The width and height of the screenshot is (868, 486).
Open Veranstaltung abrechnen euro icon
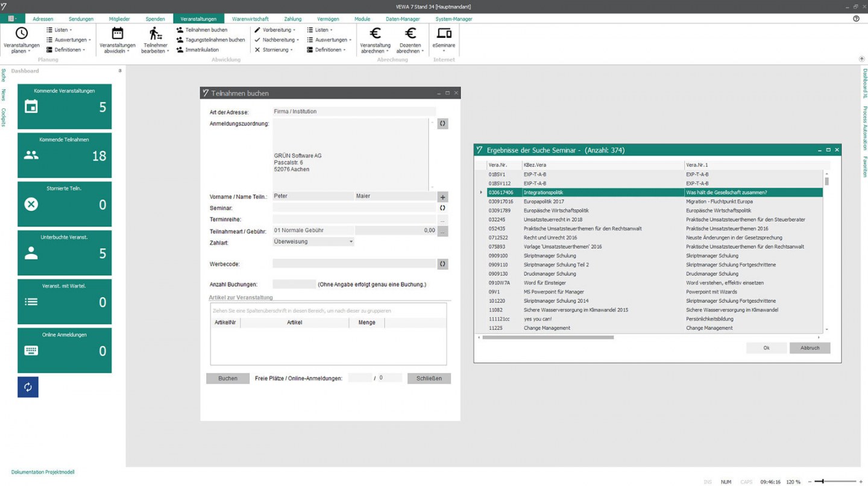click(x=375, y=33)
